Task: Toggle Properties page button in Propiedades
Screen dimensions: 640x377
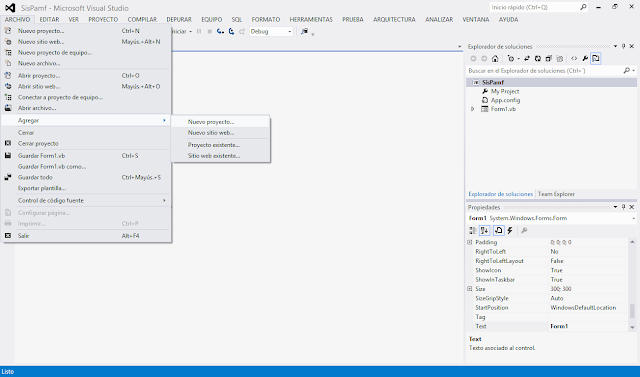Action: [x=499, y=231]
